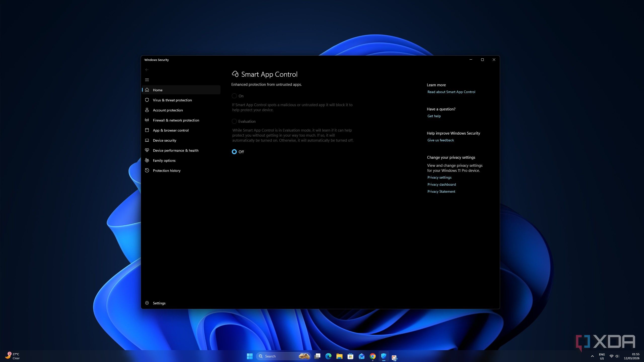
Task: Open the Windows Start menu
Action: pos(250,356)
